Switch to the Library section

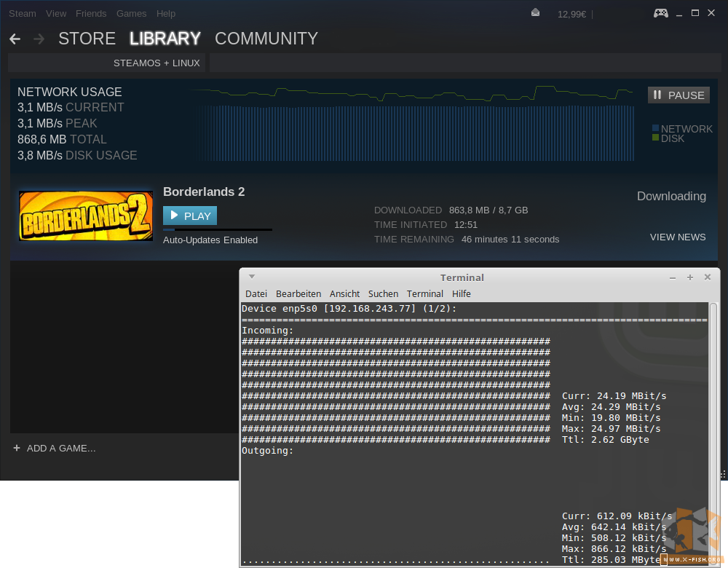165,39
